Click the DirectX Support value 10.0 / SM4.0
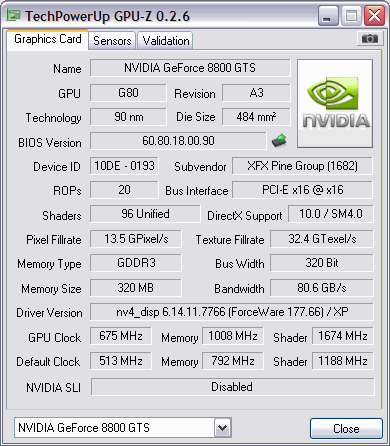This screenshot has width=390, height=446. pos(331,214)
